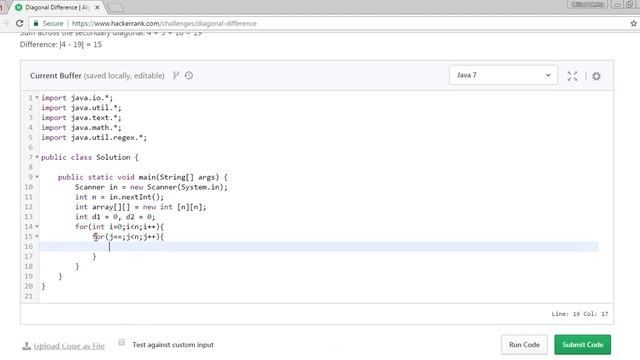Open the buffer history clock icon
Image resolution: width=640 pixels, height=360 pixels.
click(x=189, y=75)
